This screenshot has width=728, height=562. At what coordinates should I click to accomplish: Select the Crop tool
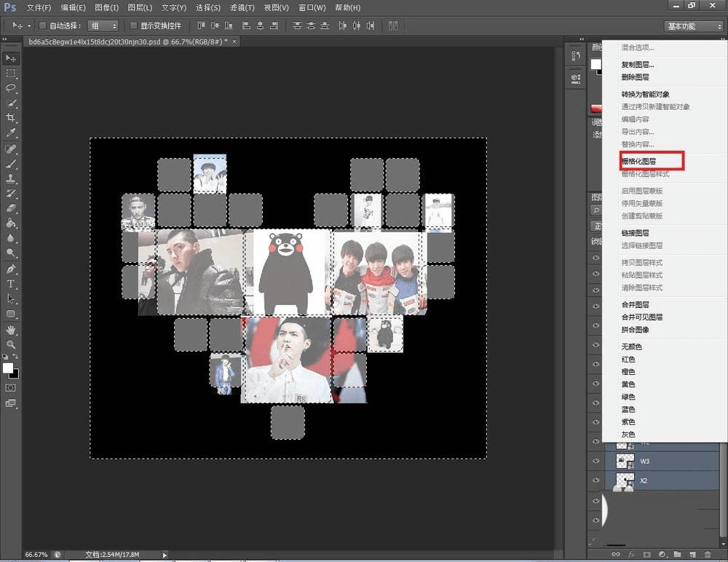click(11, 118)
